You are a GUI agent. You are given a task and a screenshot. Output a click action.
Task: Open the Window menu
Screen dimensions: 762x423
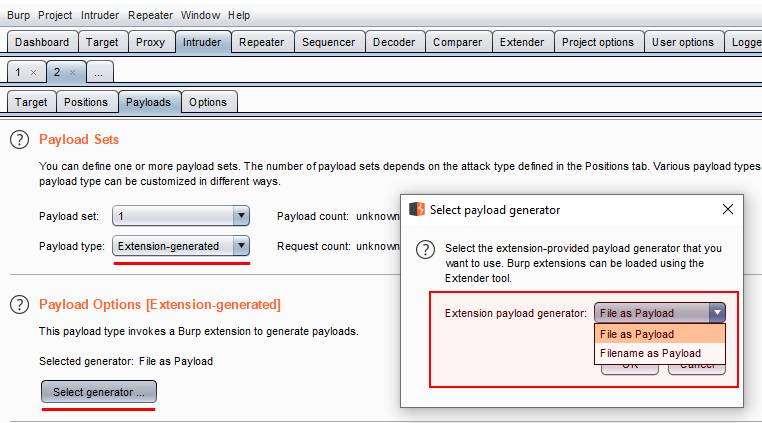[200, 15]
